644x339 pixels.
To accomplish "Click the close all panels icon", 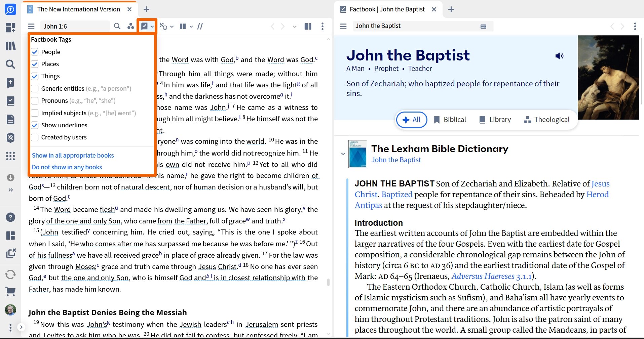I will click(11, 253).
